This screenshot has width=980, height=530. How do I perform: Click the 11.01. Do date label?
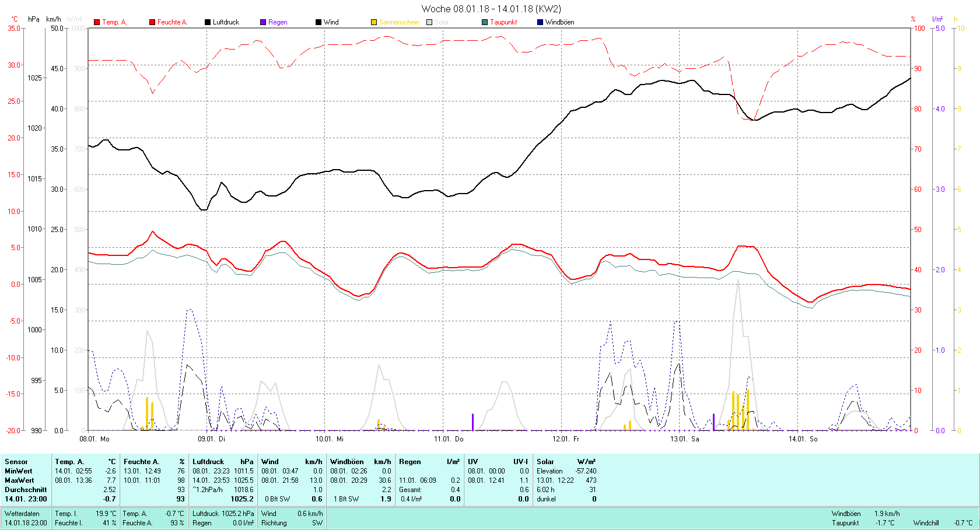click(449, 438)
